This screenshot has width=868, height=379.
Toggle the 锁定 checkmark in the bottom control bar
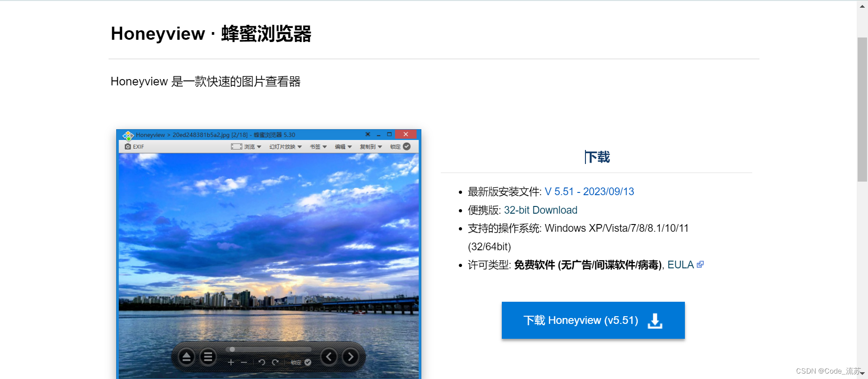pos(308,362)
